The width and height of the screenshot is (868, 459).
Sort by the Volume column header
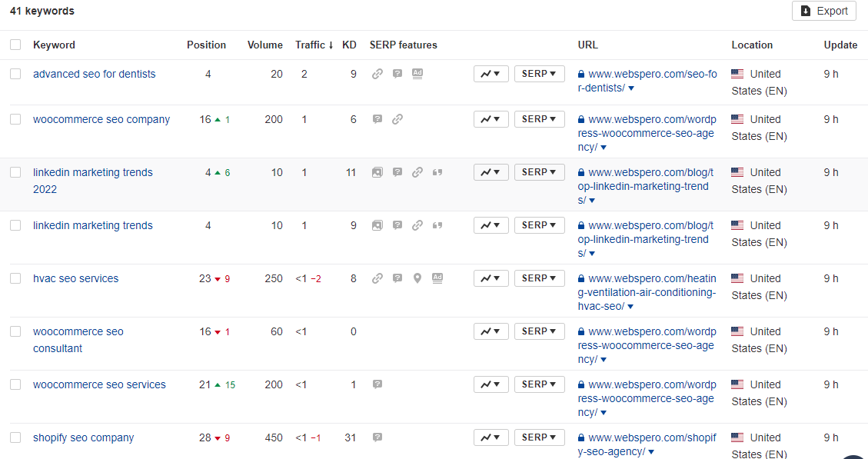[x=265, y=45]
